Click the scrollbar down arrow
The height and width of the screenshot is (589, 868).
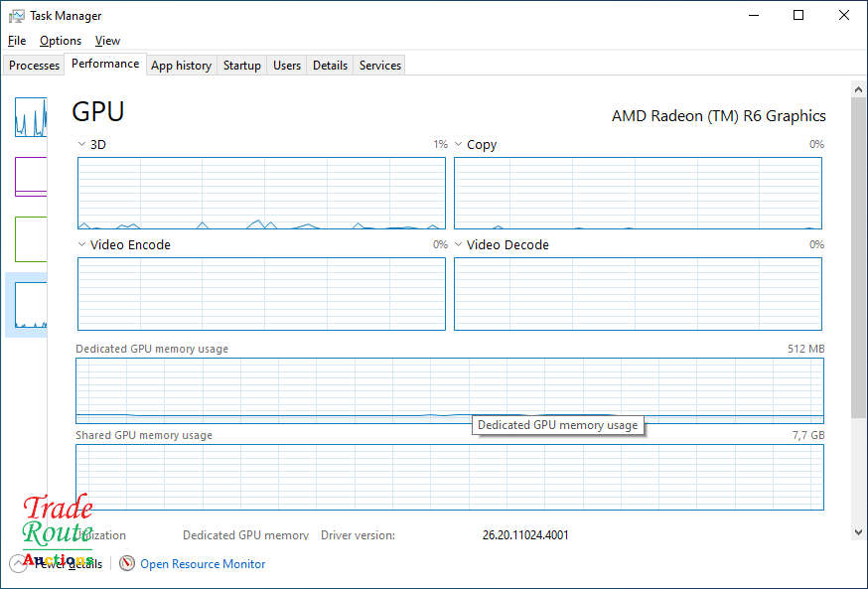click(x=858, y=532)
